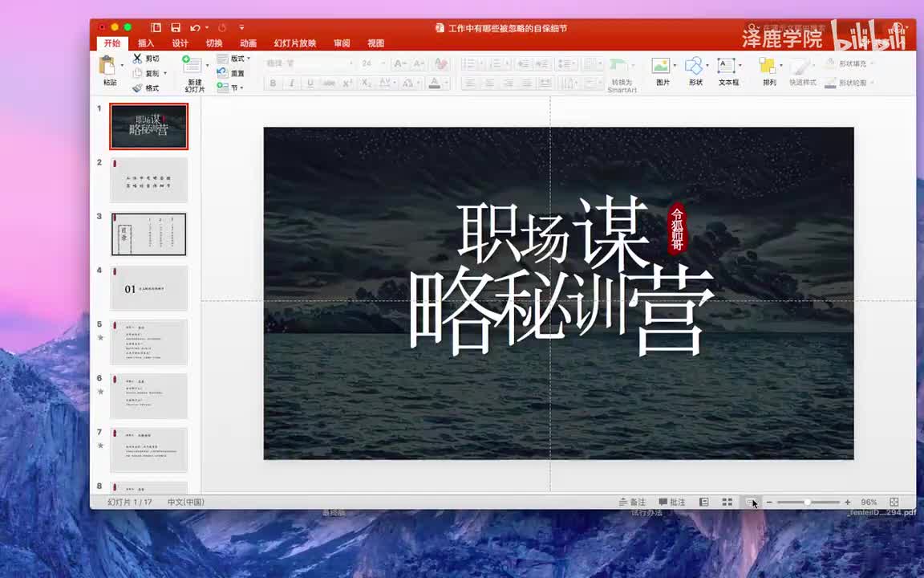Select slide 3 thumbnail (目录)
Image resolution: width=924 pixels, height=578 pixels.
(148, 234)
